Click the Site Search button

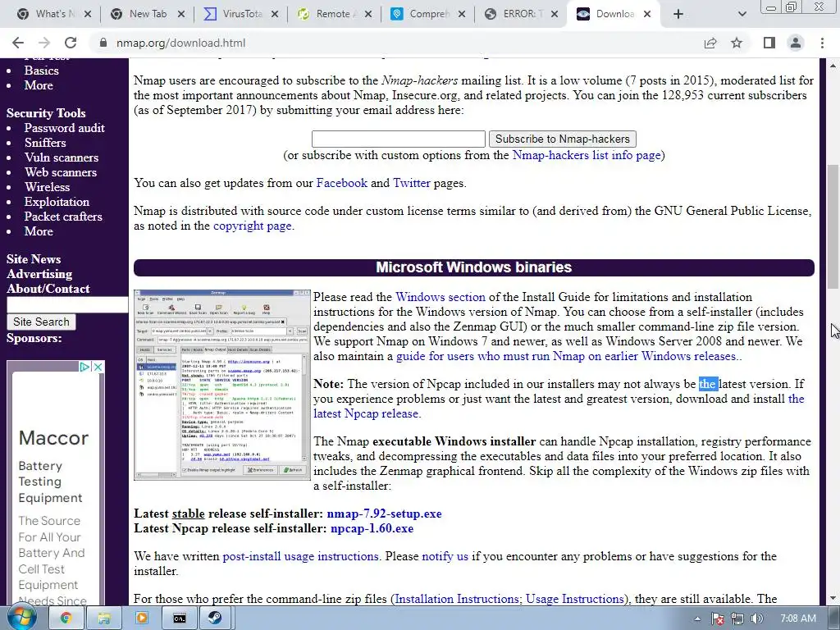[41, 322]
